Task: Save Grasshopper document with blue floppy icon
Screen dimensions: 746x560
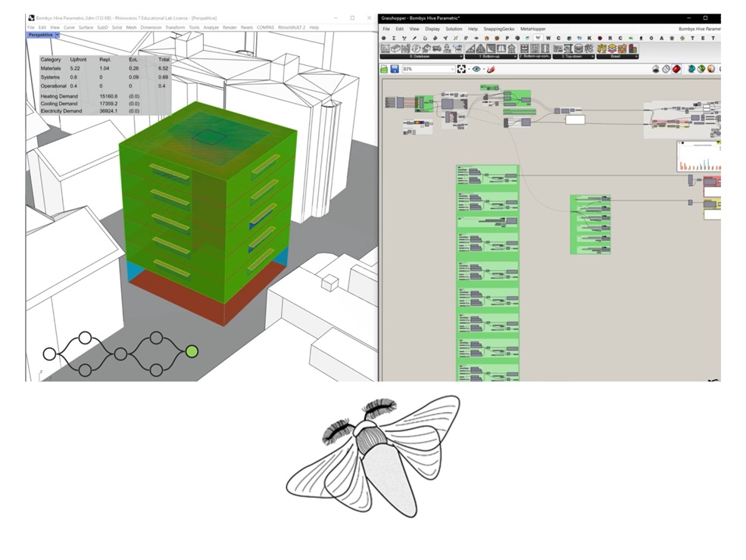Action: (x=395, y=69)
